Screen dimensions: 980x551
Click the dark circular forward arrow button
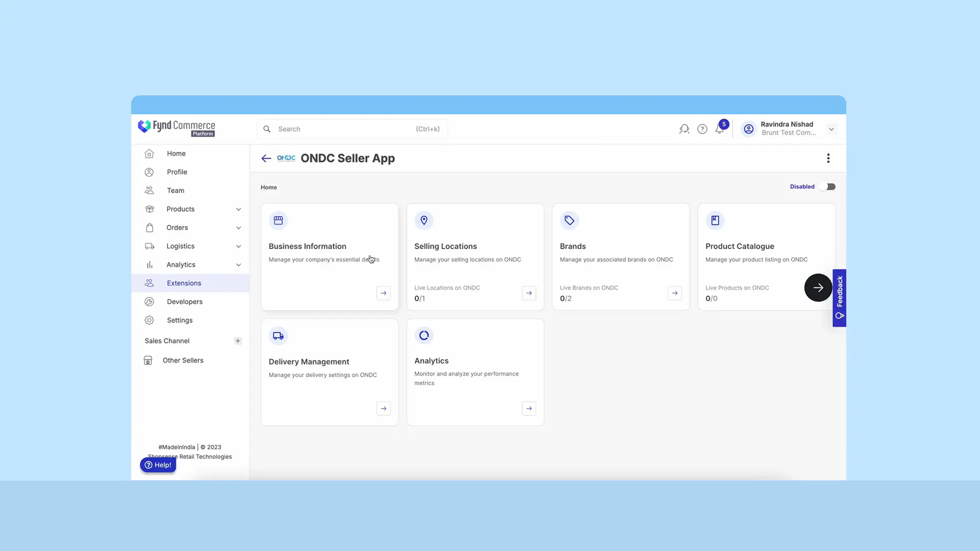tap(818, 287)
